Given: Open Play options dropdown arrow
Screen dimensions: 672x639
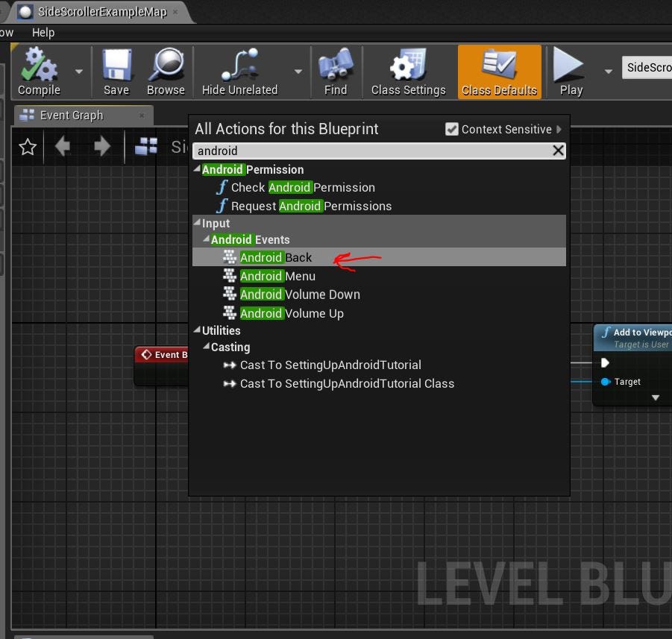Looking at the screenshot, I should pyautogui.click(x=608, y=72).
